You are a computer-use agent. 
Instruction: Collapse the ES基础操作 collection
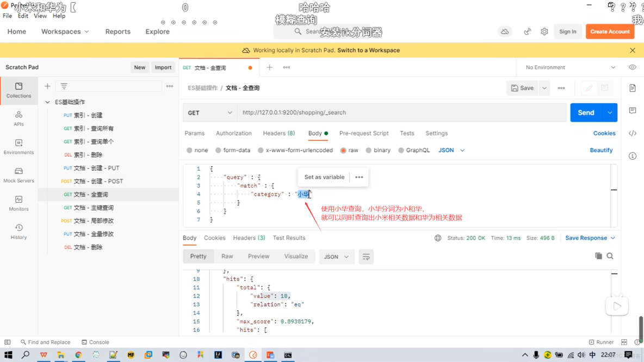point(48,102)
